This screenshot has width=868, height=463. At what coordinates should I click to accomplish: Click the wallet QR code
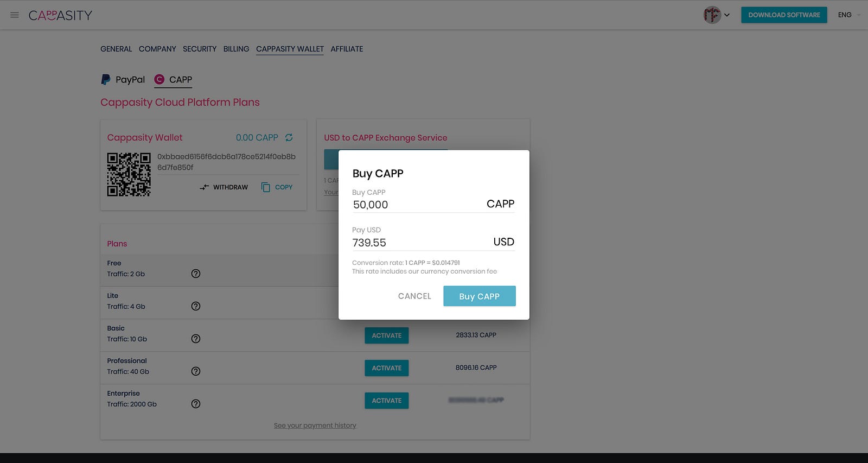(129, 174)
